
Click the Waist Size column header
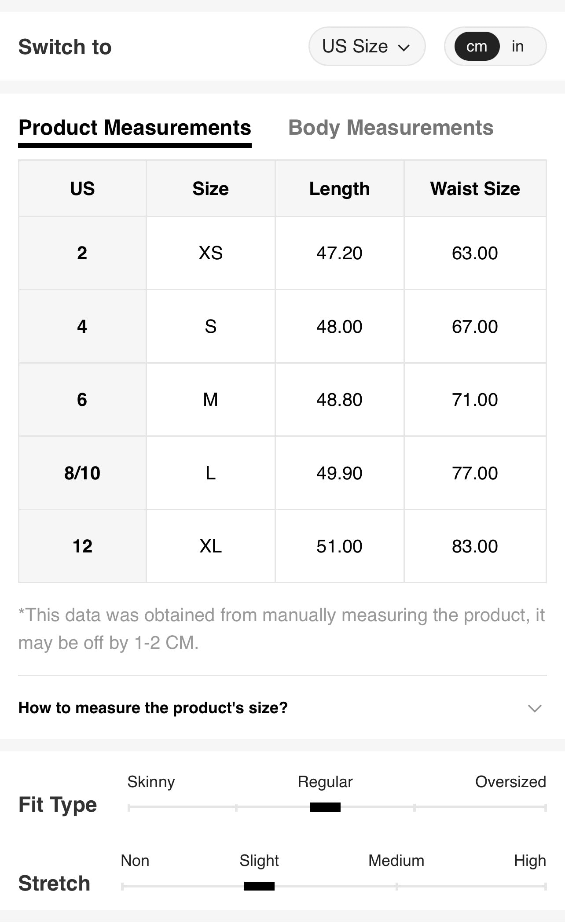(475, 188)
